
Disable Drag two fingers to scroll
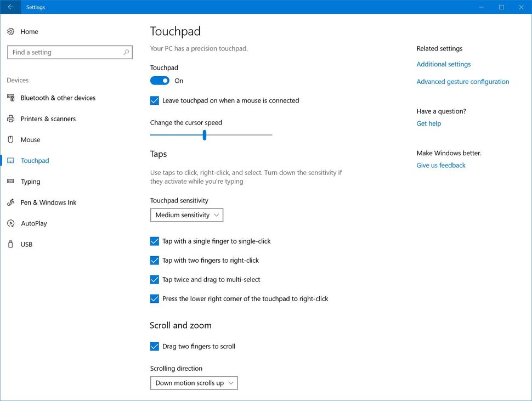point(155,347)
